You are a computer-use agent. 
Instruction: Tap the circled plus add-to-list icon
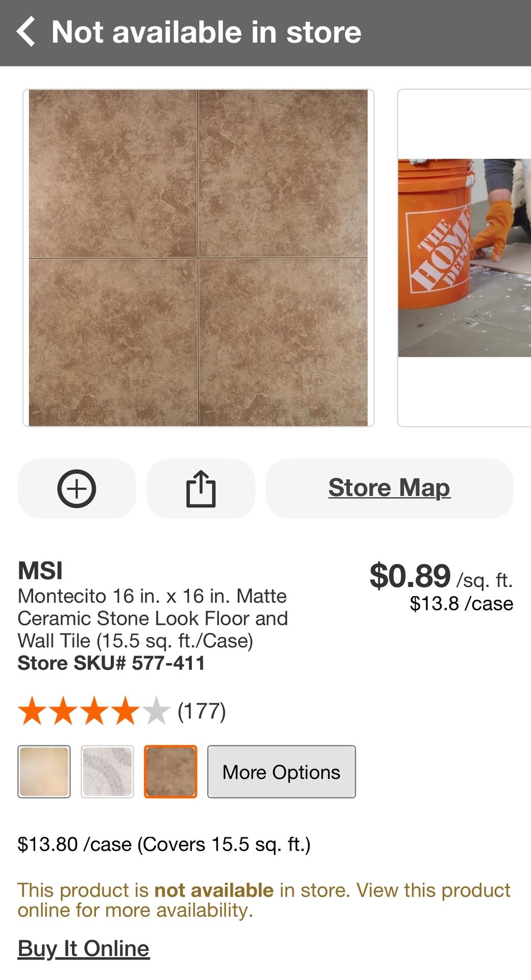[77, 488]
